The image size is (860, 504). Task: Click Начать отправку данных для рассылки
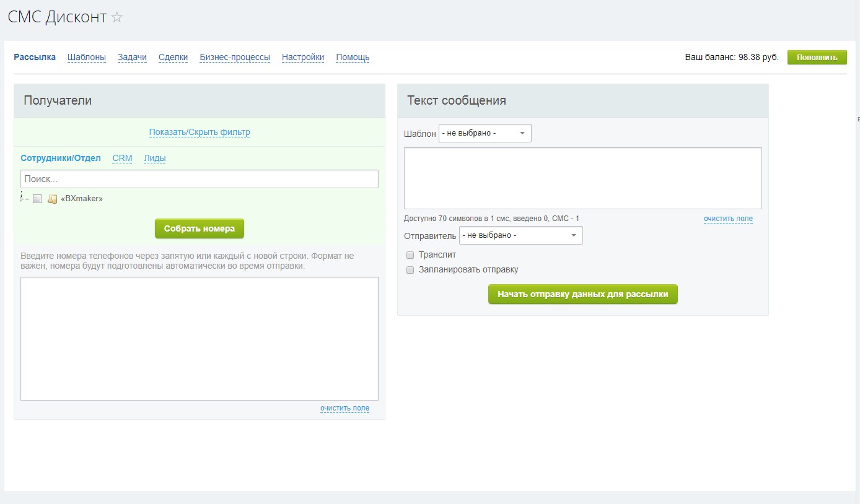582,295
